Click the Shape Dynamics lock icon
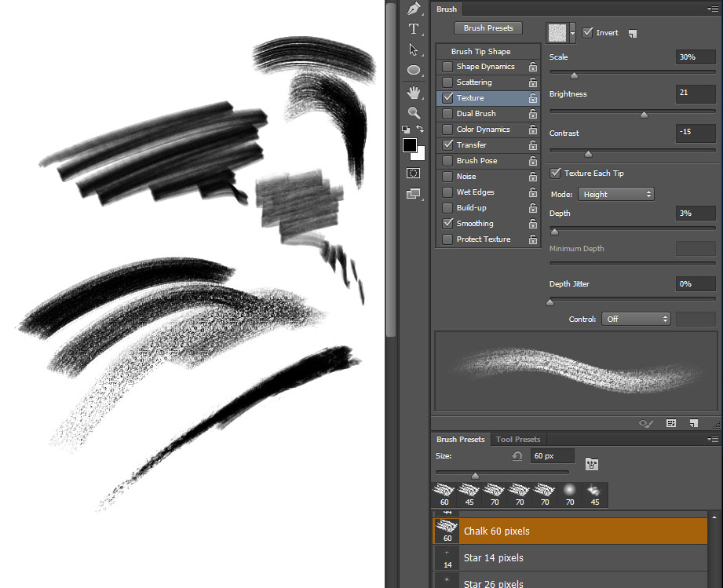This screenshot has width=723, height=588. click(533, 67)
